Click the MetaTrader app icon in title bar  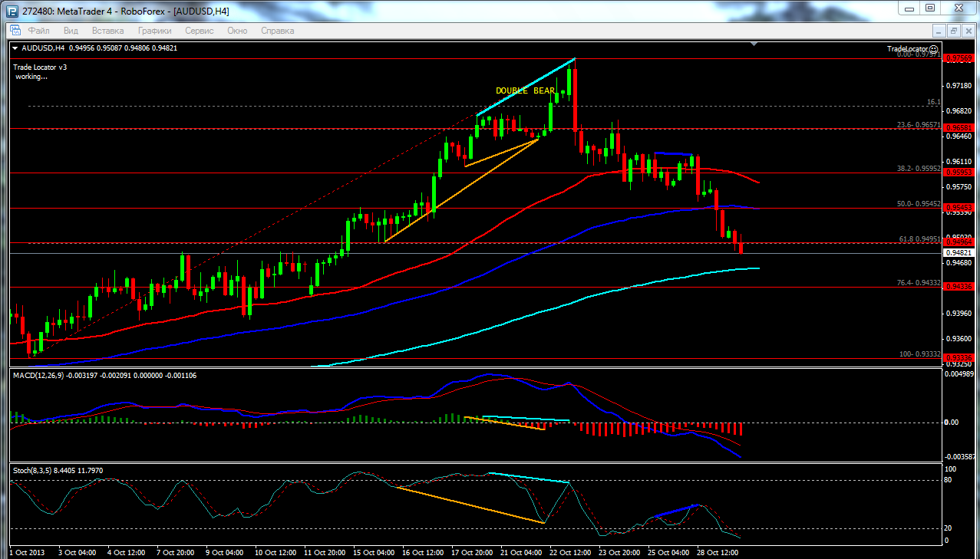pyautogui.click(x=12, y=12)
